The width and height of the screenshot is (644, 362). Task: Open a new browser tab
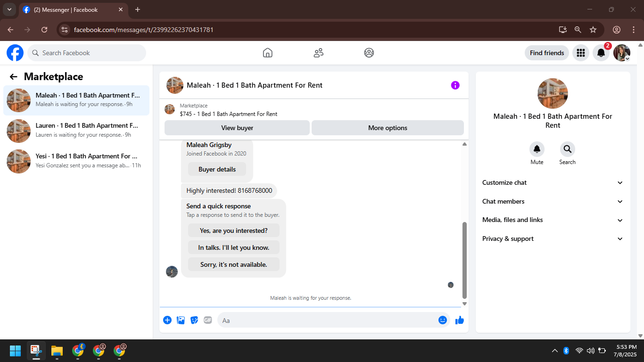[x=138, y=9]
